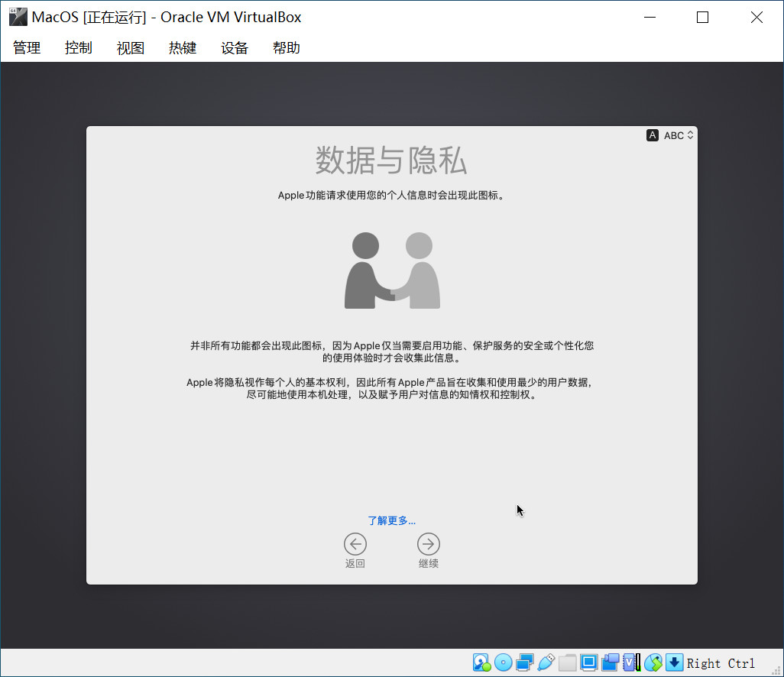The image size is (784, 677).
Task: Click the 继续 arrow button
Action: [429, 544]
